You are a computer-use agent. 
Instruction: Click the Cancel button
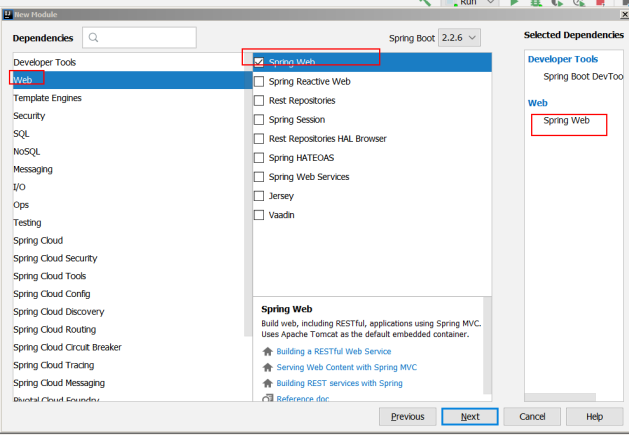(532, 417)
